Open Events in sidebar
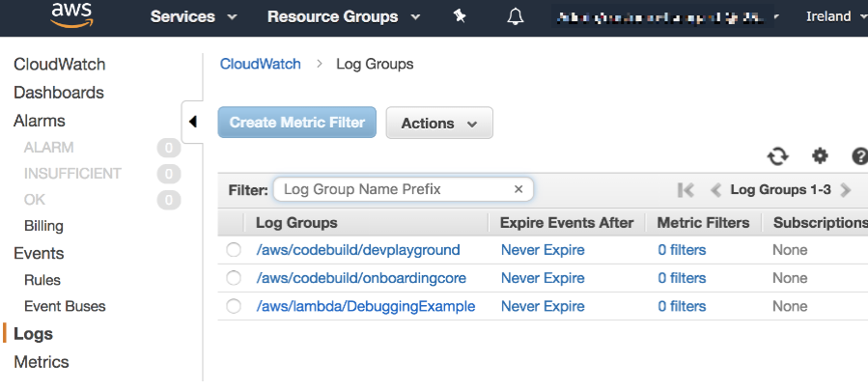This screenshot has width=868, height=390. click(x=39, y=253)
